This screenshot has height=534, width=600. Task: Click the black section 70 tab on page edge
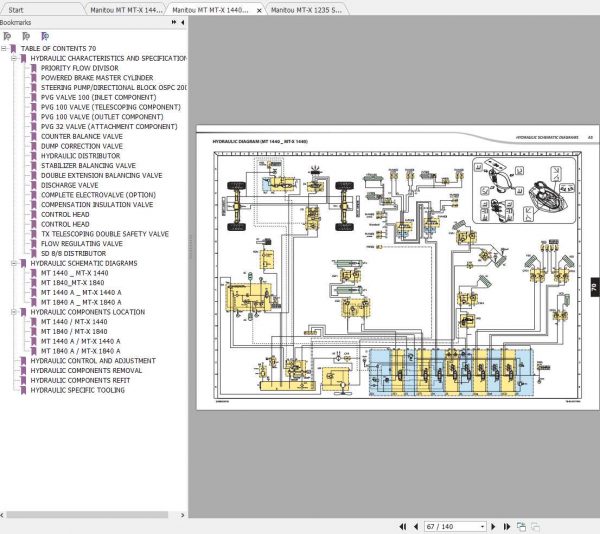595,287
